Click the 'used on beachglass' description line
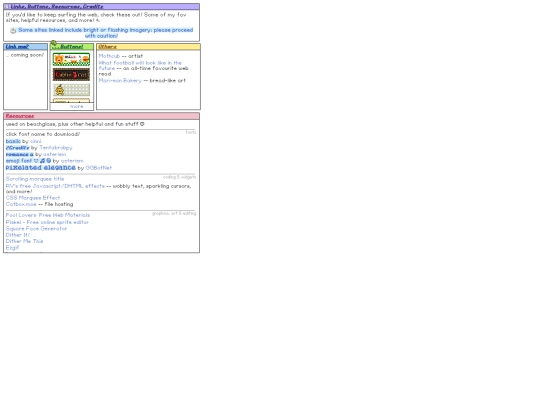Screen dimensions: 540x405 point(75,124)
